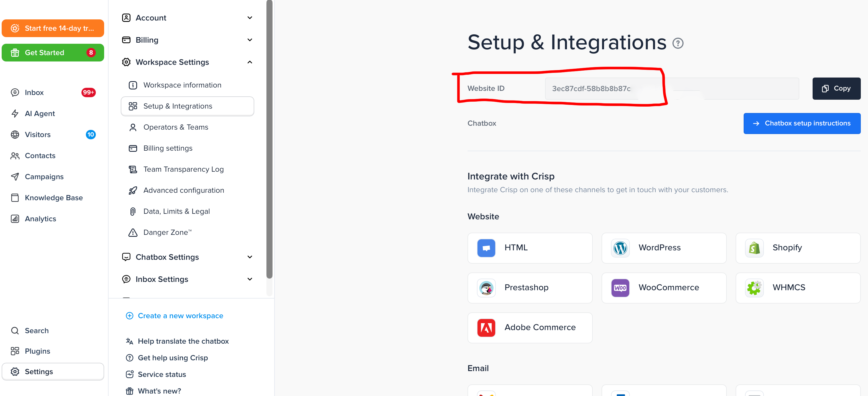Collapse the Workspace Settings section chevron
The image size is (868, 396).
click(x=250, y=62)
